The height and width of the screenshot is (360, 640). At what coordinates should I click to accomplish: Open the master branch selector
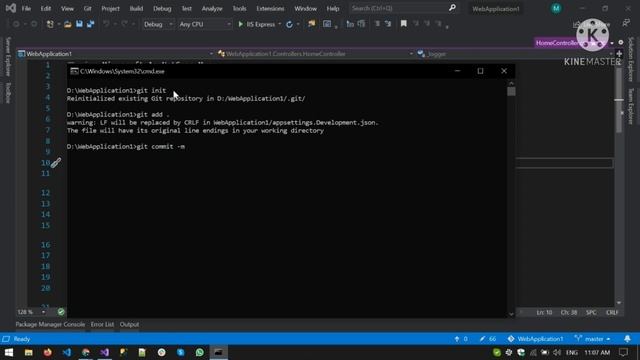[x=593, y=339]
